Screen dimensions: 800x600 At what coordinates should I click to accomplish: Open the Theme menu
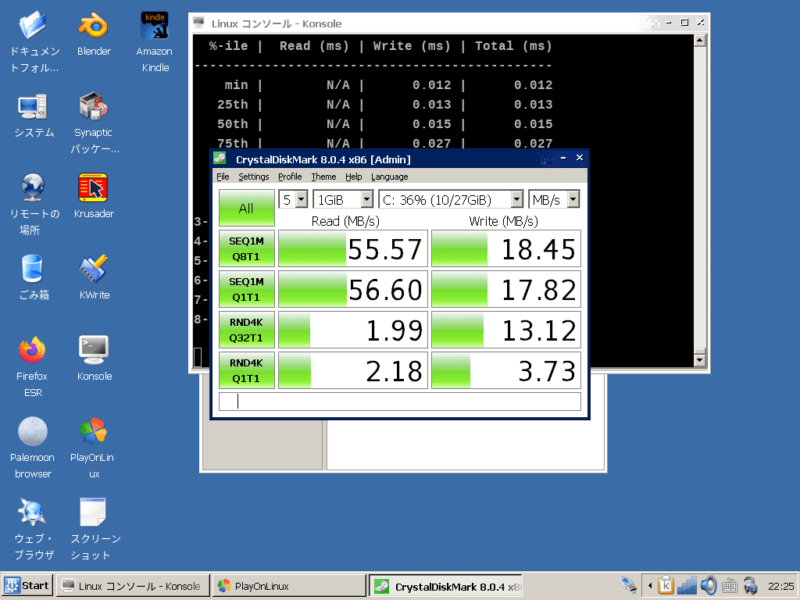(x=323, y=177)
